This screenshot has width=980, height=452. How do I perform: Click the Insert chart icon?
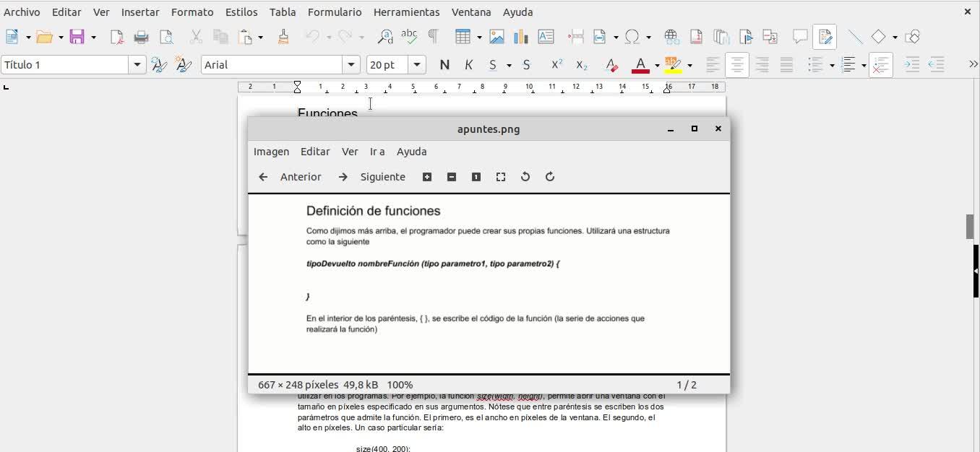(520, 37)
